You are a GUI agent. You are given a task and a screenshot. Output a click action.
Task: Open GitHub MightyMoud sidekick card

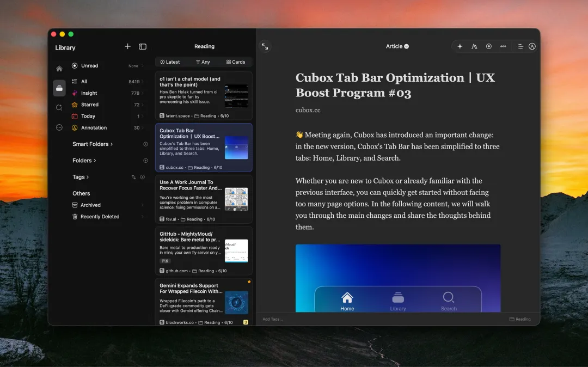coord(204,251)
